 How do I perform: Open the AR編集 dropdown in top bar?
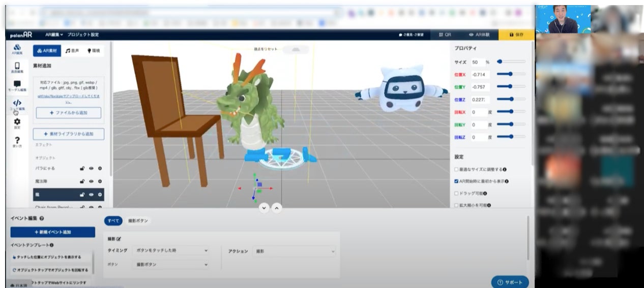(x=54, y=35)
